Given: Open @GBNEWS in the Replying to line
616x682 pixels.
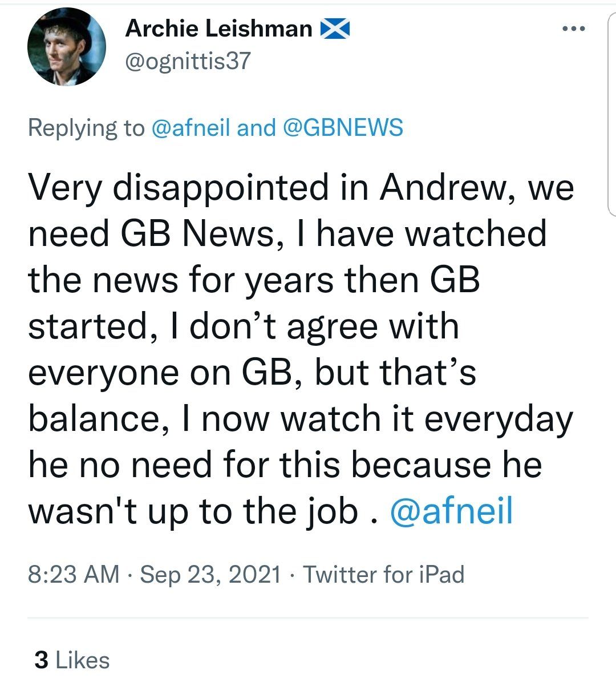Looking at the screenshot, I should click(343, 127).
